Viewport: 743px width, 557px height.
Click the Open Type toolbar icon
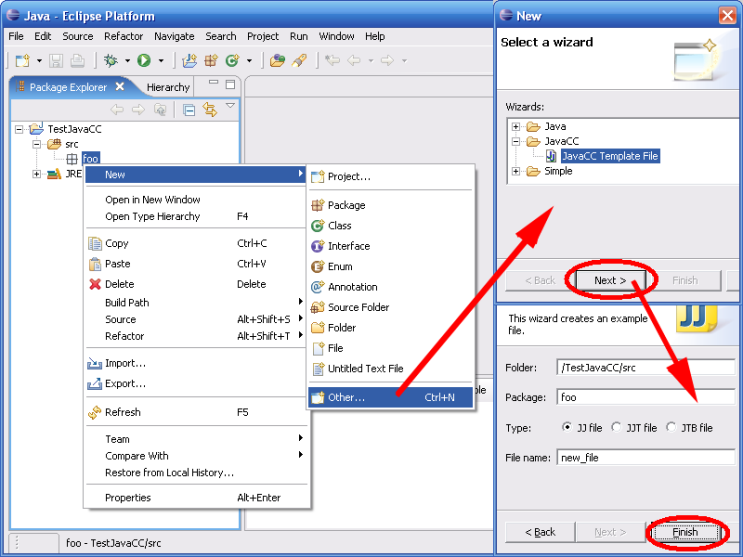(x=277, y=61)
